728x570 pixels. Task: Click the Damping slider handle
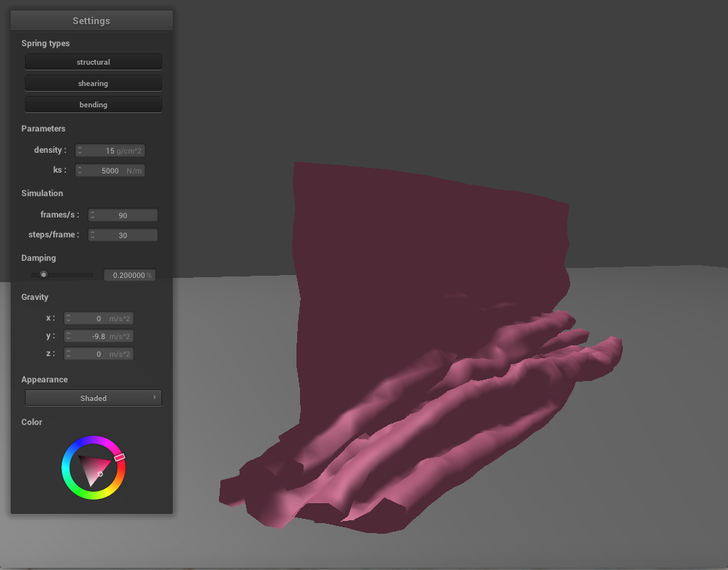click(x=43, y=274)
